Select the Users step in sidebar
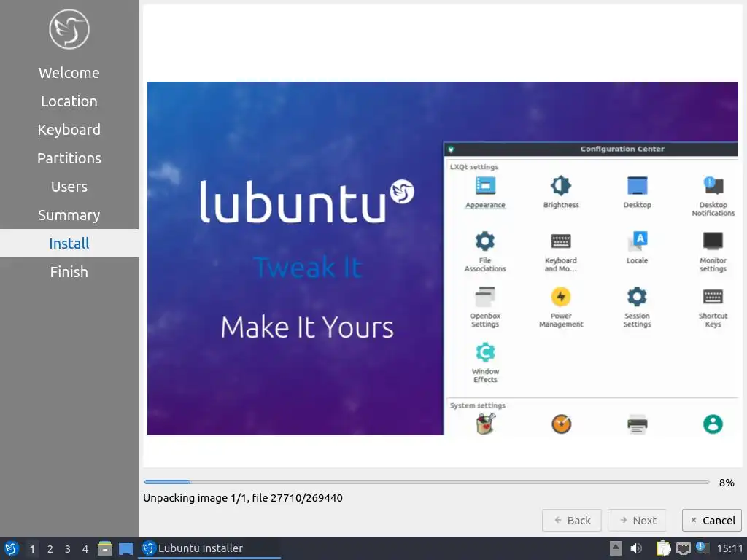Viewport: 747px width, 560px height. [x=69, y=187]
